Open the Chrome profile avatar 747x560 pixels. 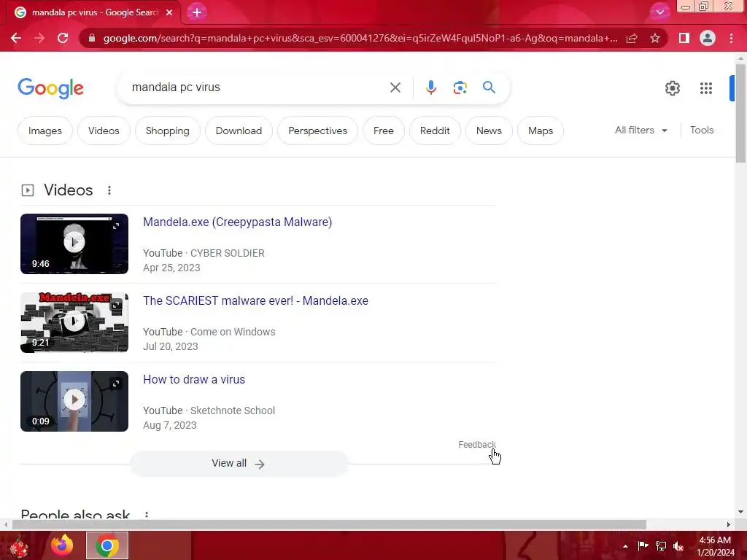tap(708, 38)
